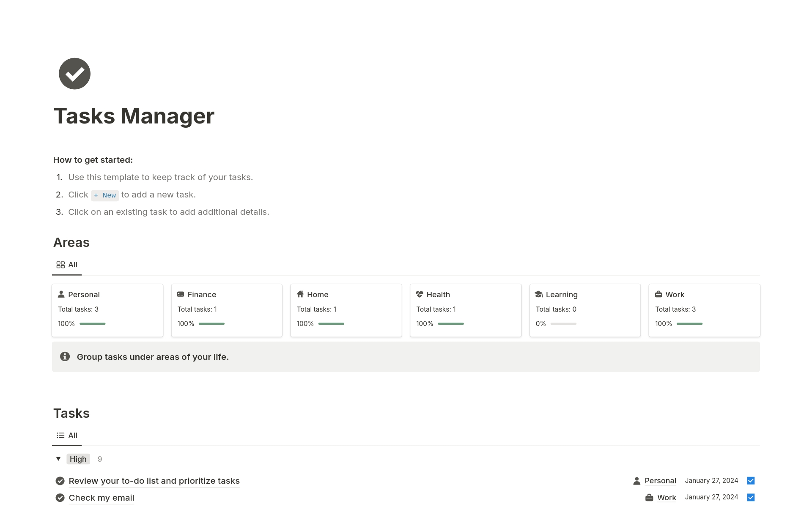Click the Work briefcase icon on card
Viewport: 812px width, 507px height.
658,294
